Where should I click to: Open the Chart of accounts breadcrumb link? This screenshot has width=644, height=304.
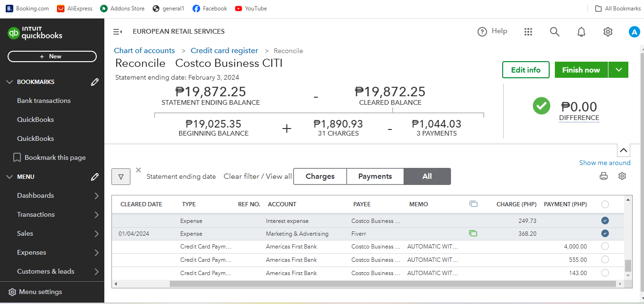tap(144, 51)
